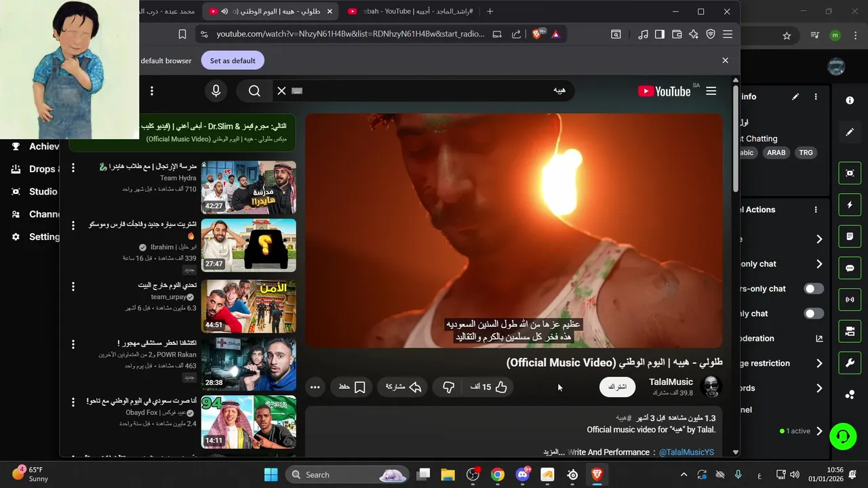
Task: Open Windows Start menu
Action: (271, 474)
